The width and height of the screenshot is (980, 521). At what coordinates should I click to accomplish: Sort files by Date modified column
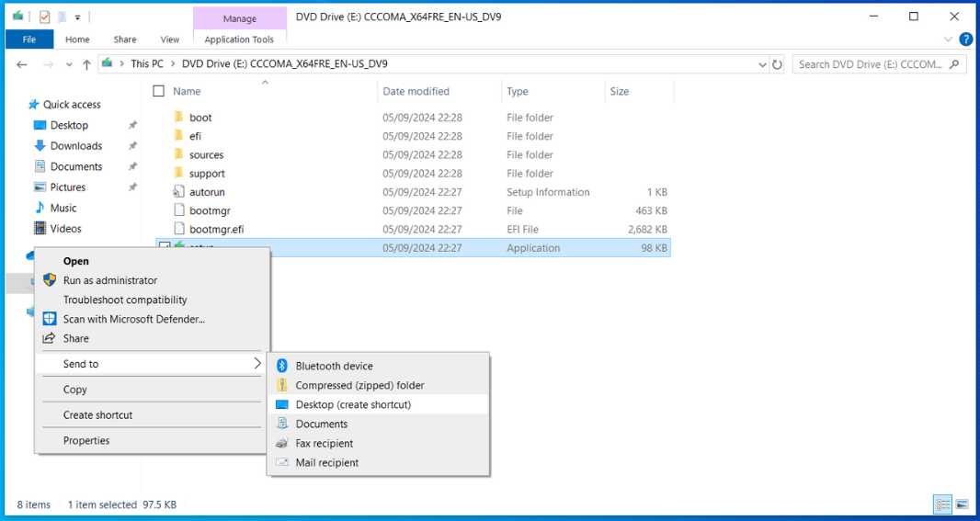tap(416, 91)
